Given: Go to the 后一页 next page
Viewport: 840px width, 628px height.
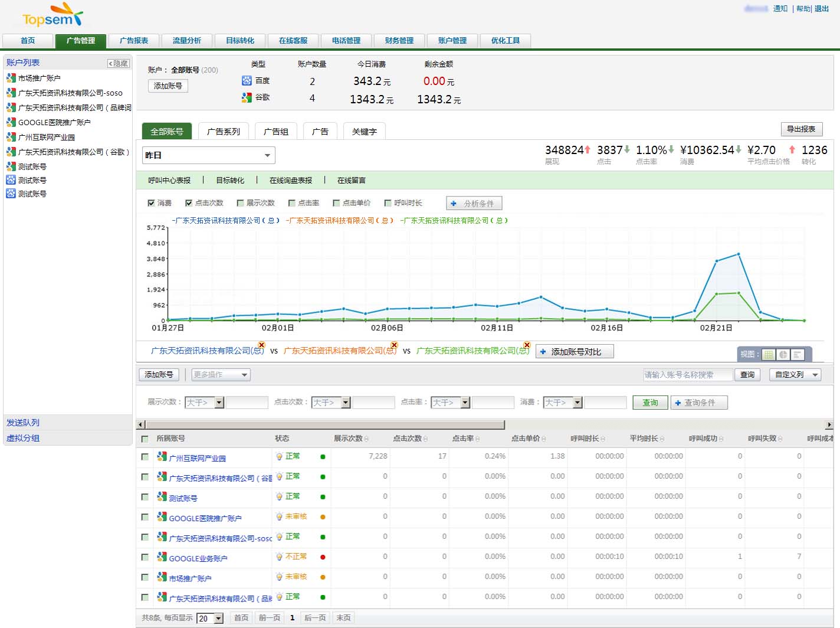Looking at the screenshot, I should (315, 618).
